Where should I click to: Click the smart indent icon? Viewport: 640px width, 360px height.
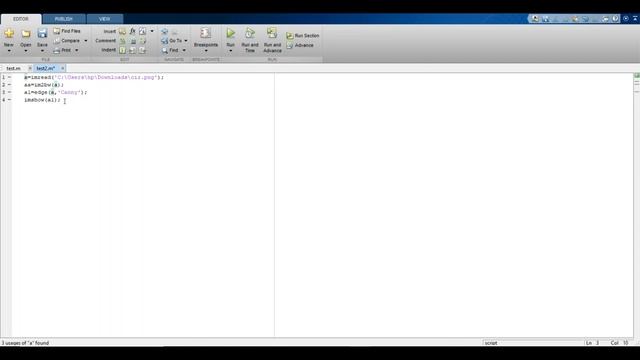(x=122, y=50)
